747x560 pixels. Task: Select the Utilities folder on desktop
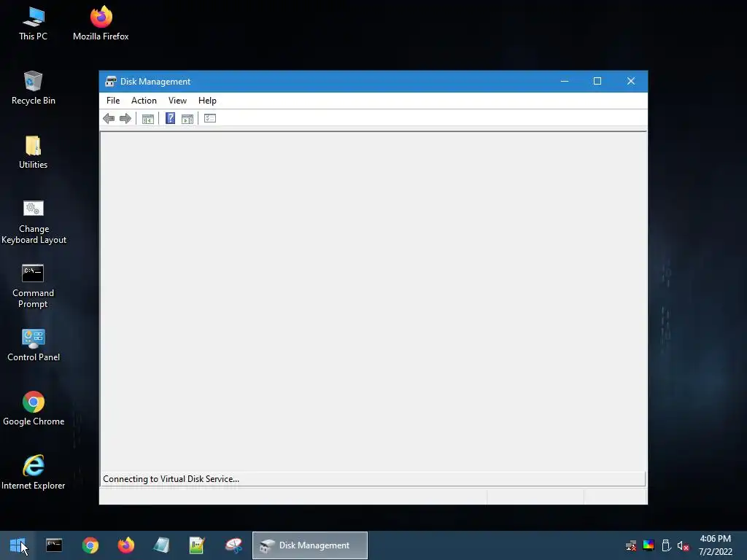tap(33, 152)
